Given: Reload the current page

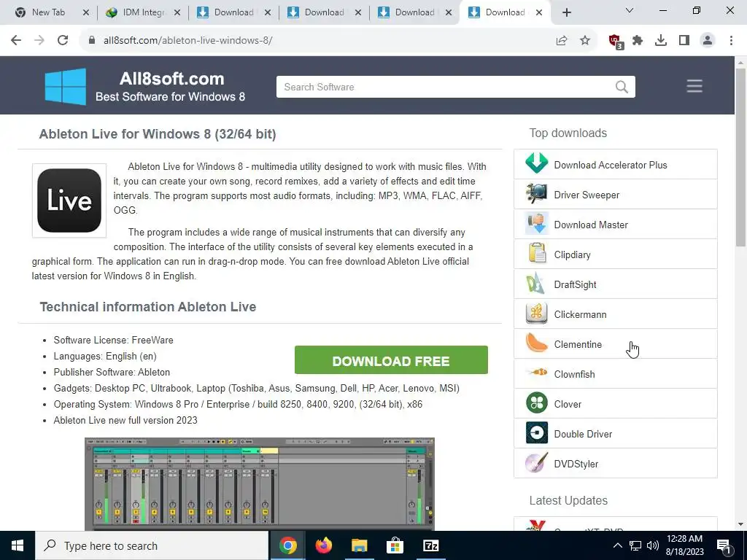Looking at the screenshot, I should pyautogui.click(x=63, y=41).
